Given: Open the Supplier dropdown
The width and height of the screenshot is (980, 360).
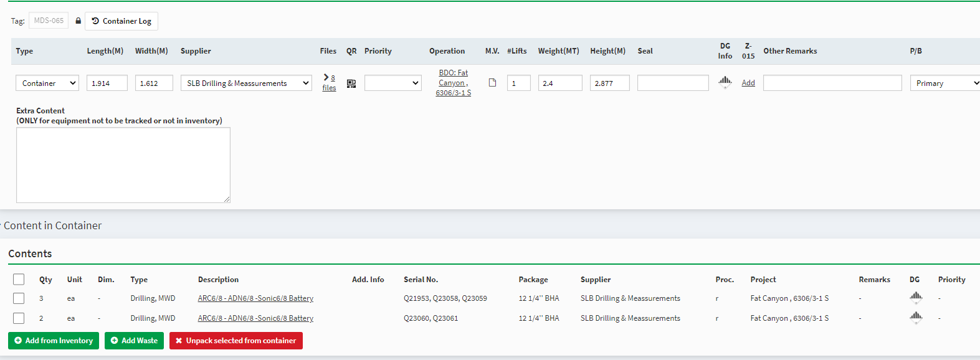Looking at the screenshot, I should tap(246, 83).
